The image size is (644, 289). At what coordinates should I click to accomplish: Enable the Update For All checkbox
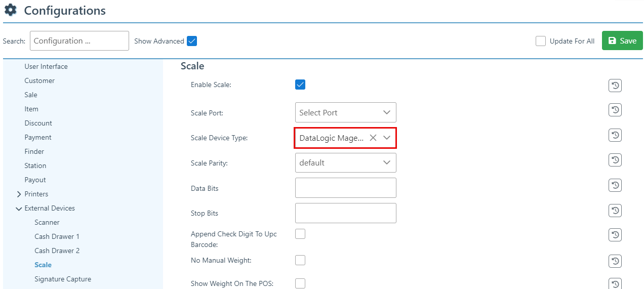tap(541, 41)
